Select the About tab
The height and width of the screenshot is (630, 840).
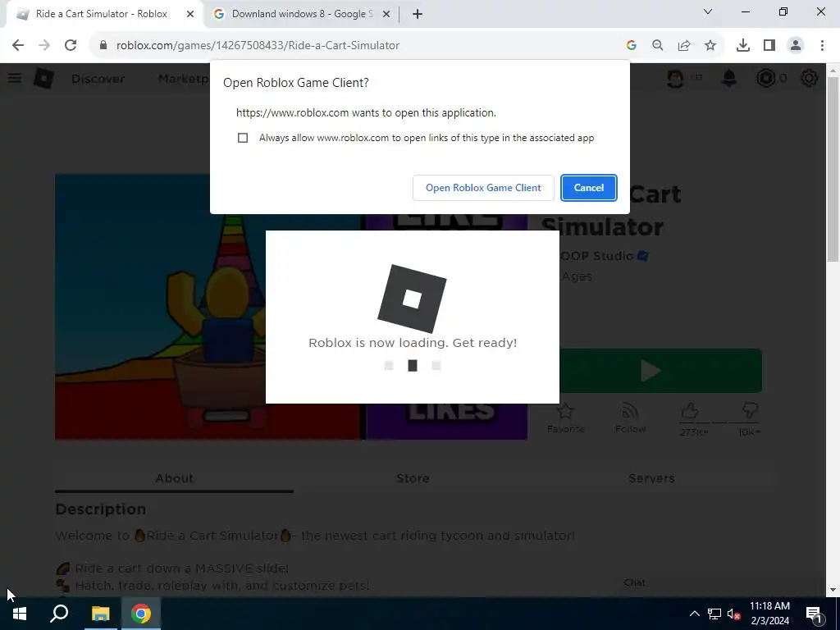pyautogui.click(x=174, y=478)
